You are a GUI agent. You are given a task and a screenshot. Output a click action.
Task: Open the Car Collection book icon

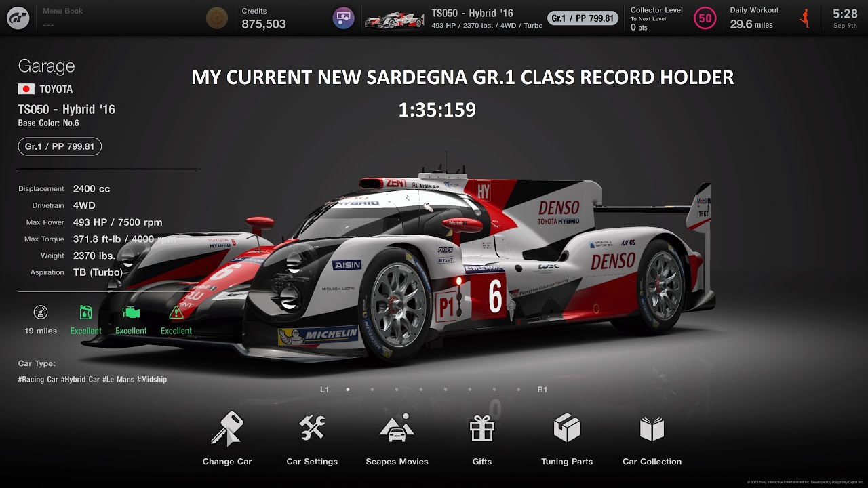tap(652, 429)
